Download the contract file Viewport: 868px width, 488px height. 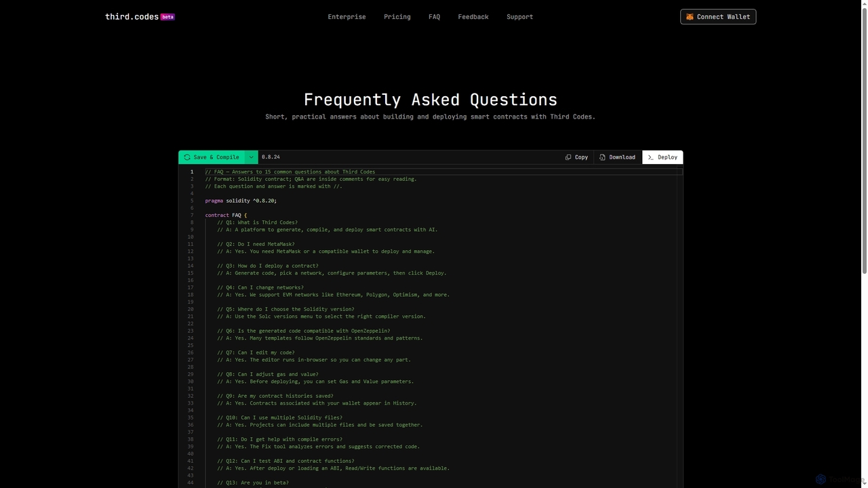point(617,157)
